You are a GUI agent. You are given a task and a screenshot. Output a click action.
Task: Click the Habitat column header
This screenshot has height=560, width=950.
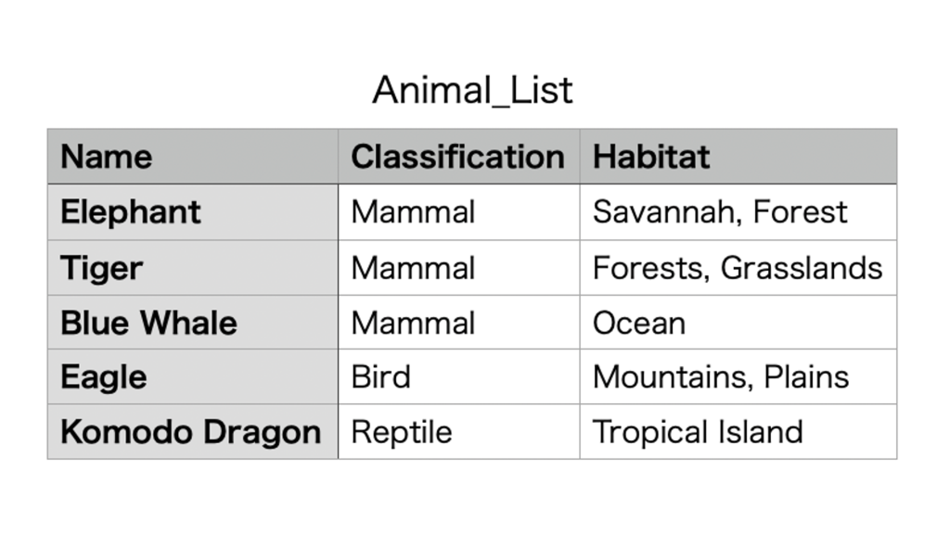[651, 157]
